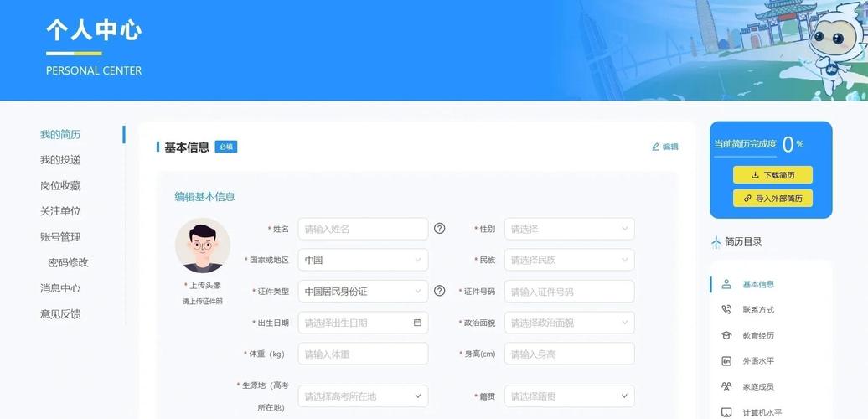This screenshot has width=868, height=419.
Task: Jump to 基本信息 in resume directory
Action: pyautogui.click(x=758, y=284)
